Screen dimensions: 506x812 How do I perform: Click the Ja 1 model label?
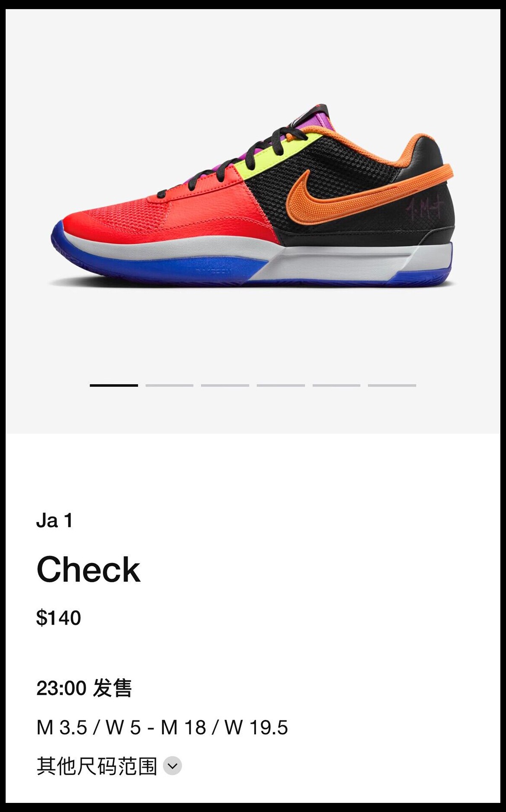54,520
